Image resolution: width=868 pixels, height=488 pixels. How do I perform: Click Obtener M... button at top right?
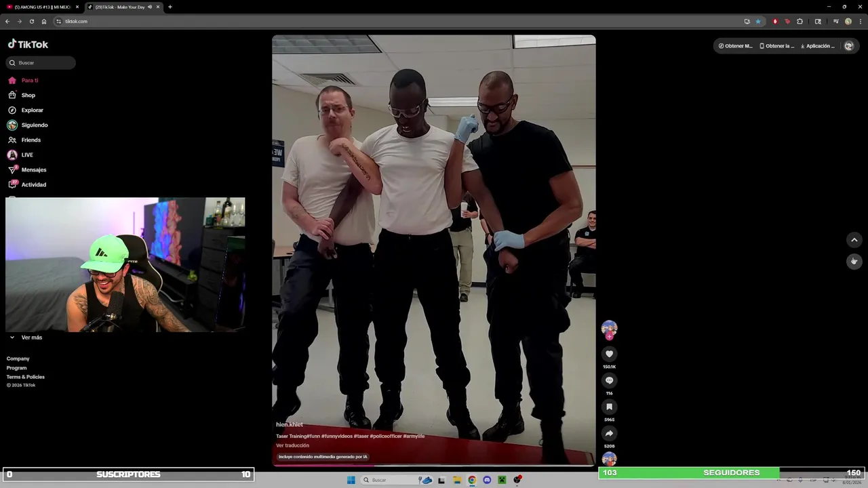click(x=736, y=46)
